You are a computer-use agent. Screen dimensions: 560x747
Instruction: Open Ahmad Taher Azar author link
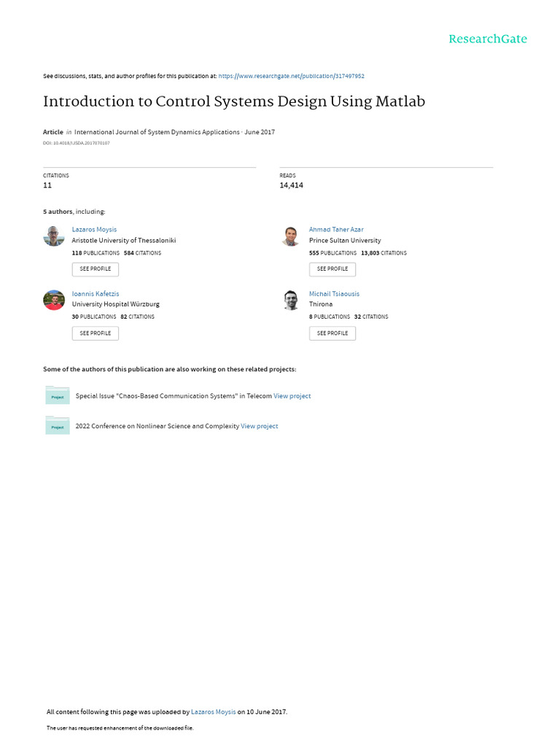[336, 230]
